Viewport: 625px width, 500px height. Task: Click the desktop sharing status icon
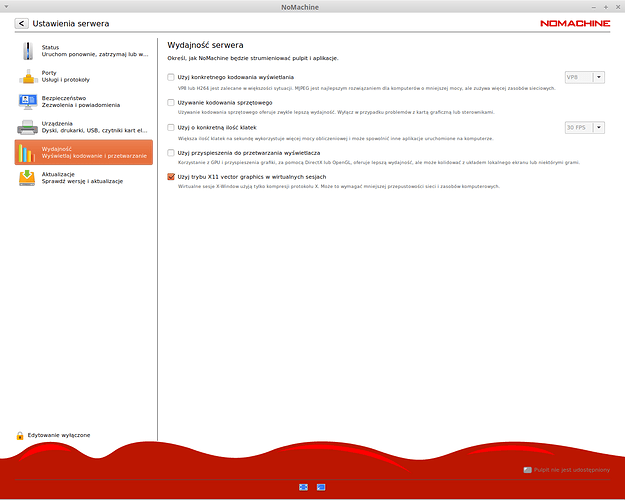coord(527,470)
